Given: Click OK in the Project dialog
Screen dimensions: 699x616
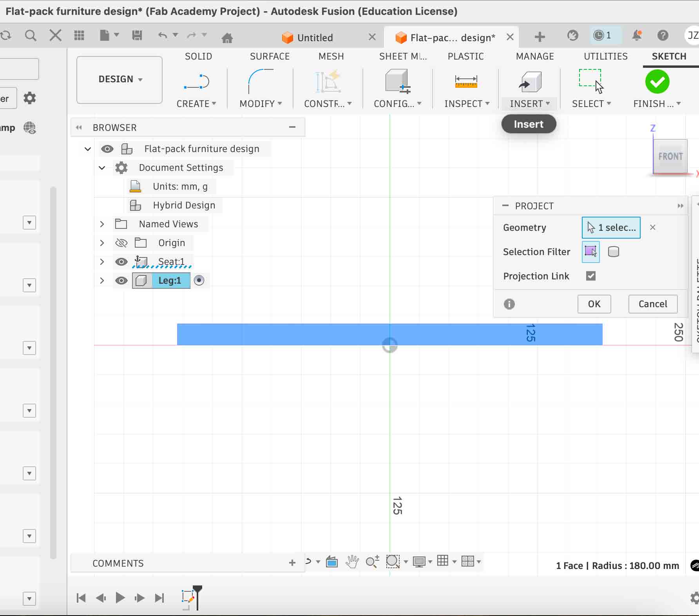Looking at the screenshot, I should point(594,304).
